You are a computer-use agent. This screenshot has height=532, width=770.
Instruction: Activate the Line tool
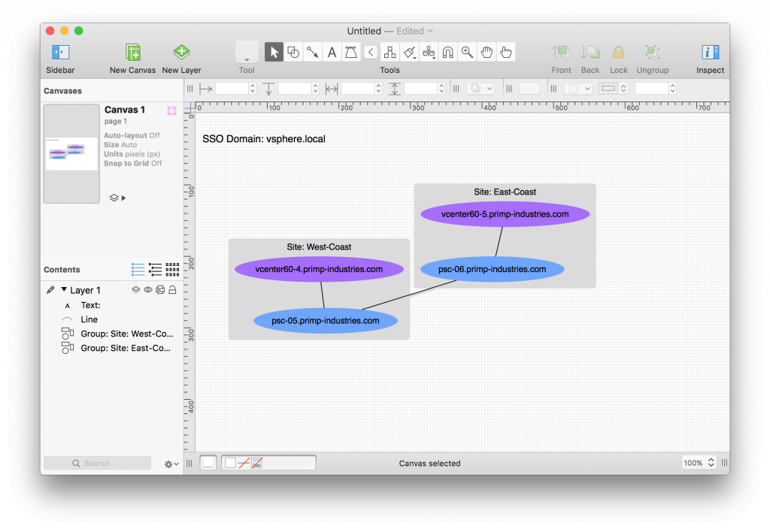[x=312, y=52]
